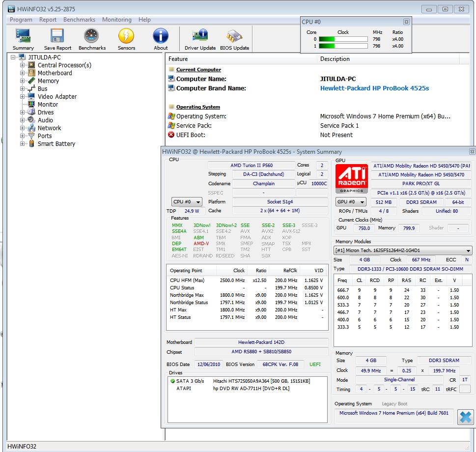The image size is (476, 452).
Task: Select the hp DVD RW AD-7711H row
Action: pyautogui.click(x=248, y=388)
